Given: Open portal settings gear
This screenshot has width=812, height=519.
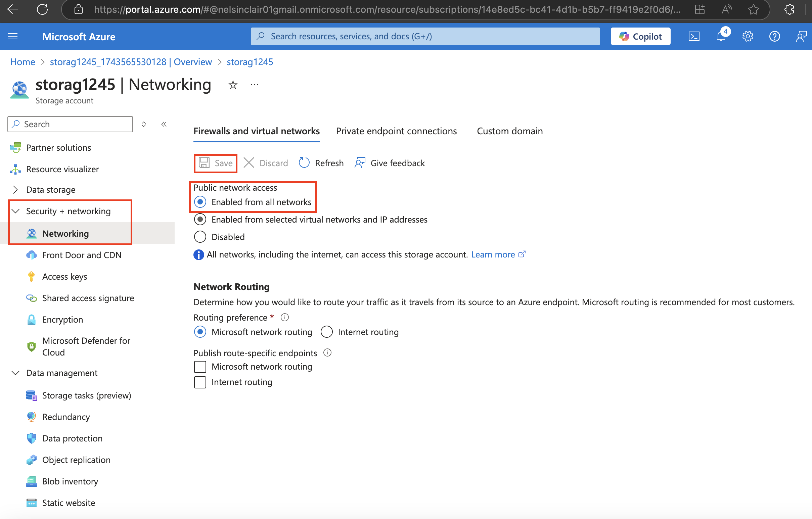Looking at the screenshot, I should pyautogui.click(x=748, y=36).
